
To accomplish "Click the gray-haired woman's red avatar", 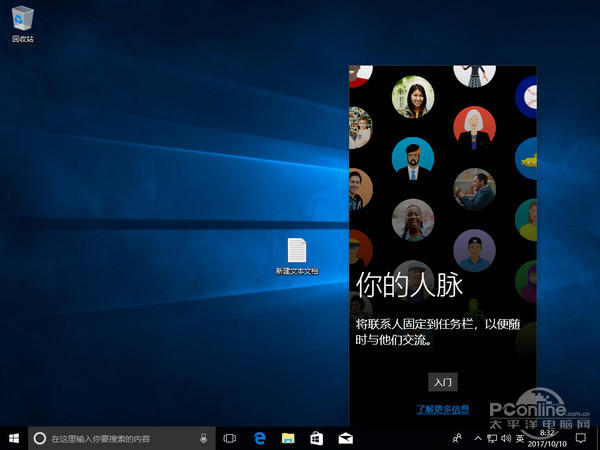I will click(474, 126).
